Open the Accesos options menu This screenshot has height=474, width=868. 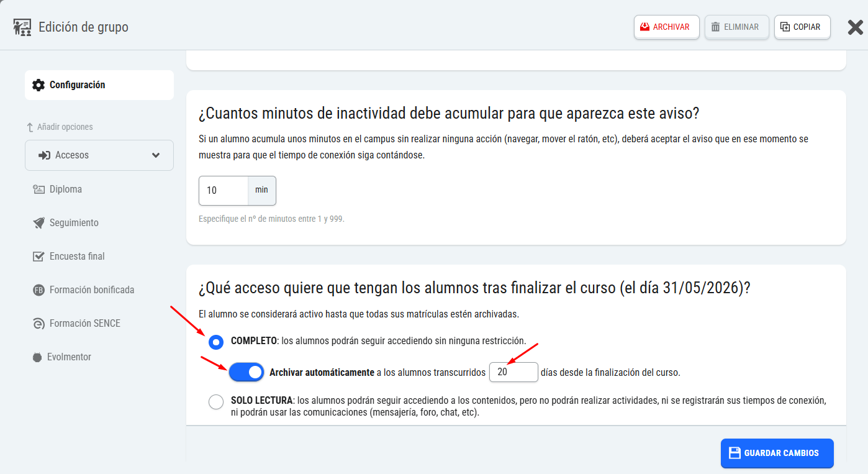99,155
